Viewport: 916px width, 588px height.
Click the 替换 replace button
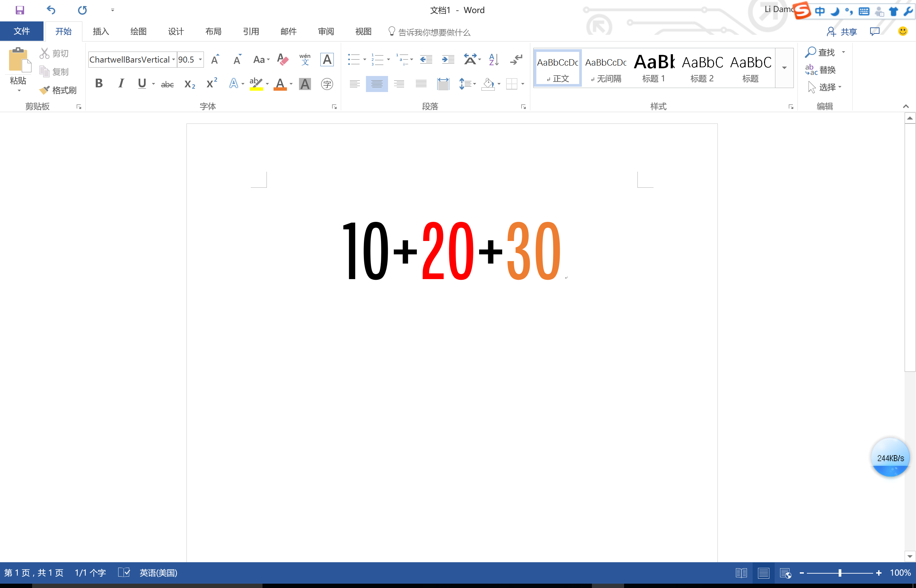pyautogui.click(x=821, y=70)
